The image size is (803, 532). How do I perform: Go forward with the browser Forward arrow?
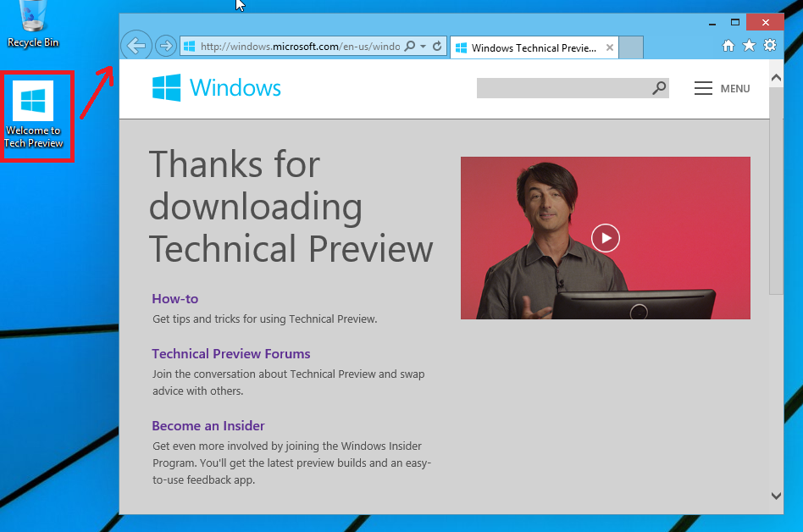coord(165,46)
